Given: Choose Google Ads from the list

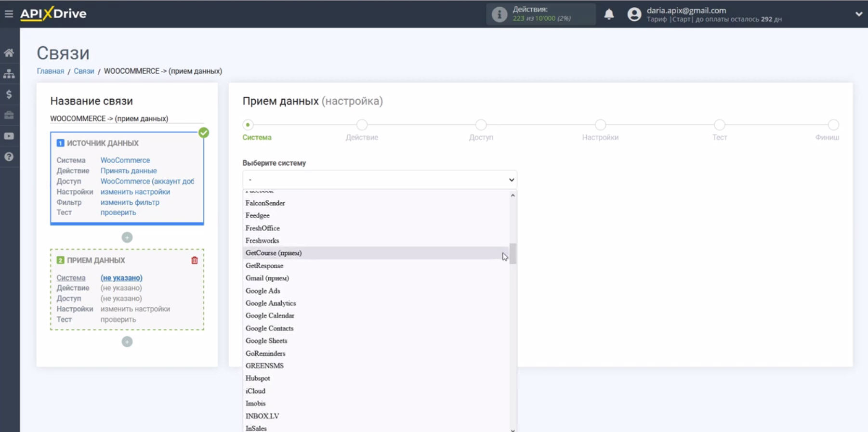Looking at the screenshot, I should point(376,291).
